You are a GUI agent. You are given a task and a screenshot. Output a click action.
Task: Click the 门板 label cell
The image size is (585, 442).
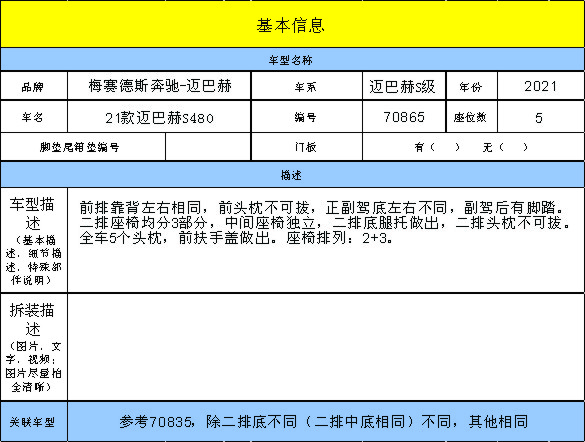click(x=307, y=147)
